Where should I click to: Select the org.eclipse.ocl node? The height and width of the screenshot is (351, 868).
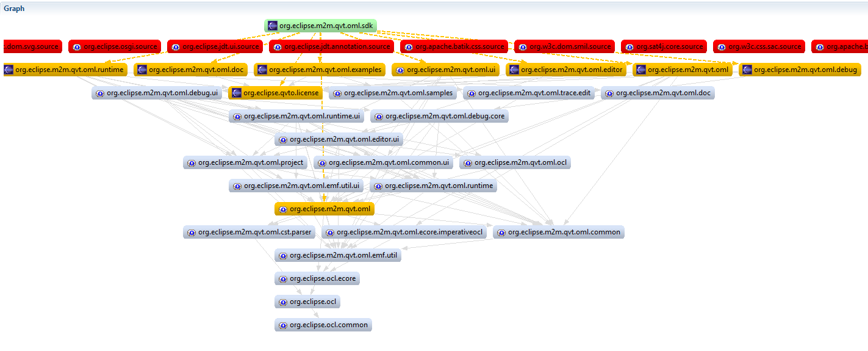click(307, 302)
